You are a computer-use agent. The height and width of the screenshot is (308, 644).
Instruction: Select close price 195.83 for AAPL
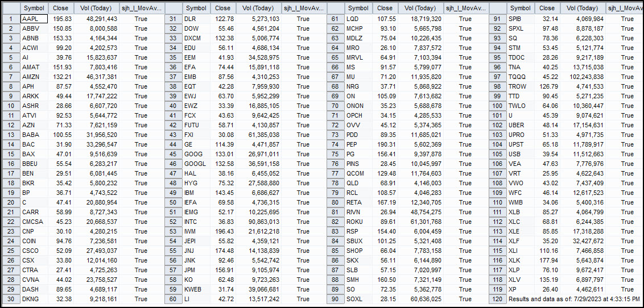point(61,18)
